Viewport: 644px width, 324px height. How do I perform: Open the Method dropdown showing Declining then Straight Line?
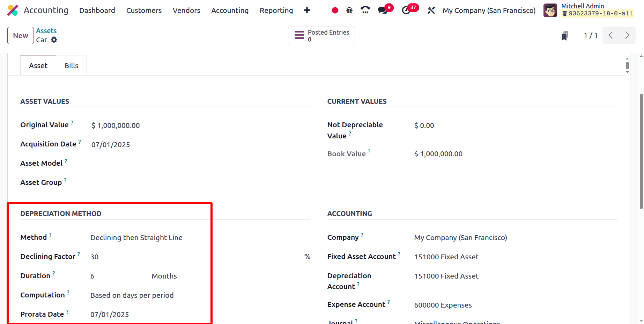click(136, 237)
